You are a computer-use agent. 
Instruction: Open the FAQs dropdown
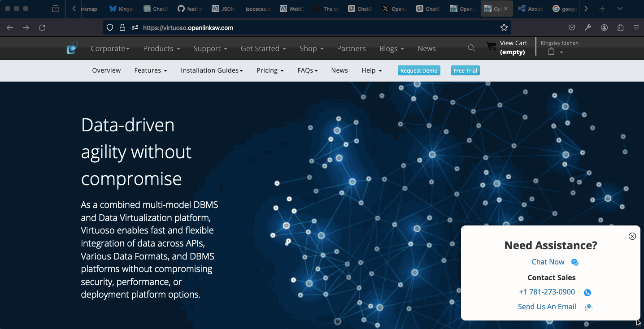pos(307,70)
